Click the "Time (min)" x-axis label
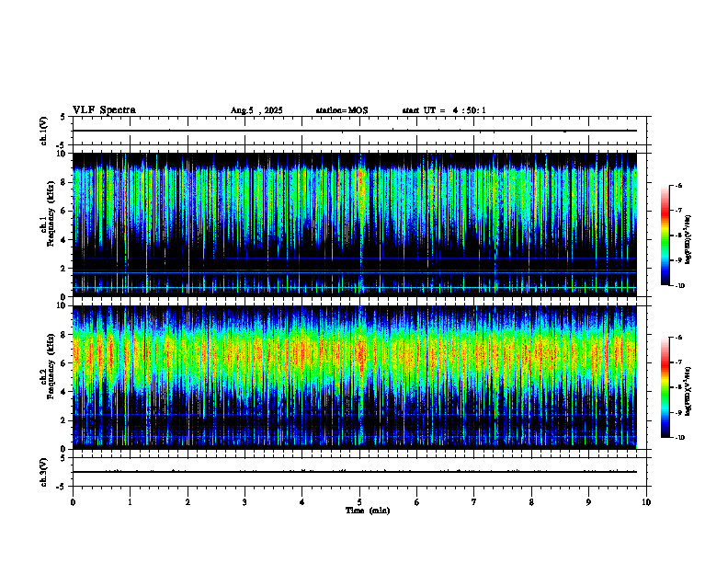 tap(368, 511)
